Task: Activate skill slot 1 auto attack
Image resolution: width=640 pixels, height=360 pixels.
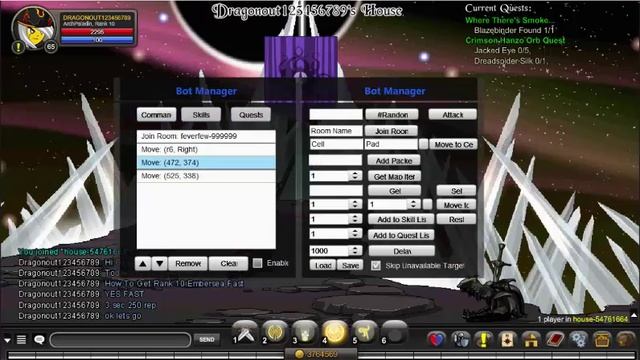Action: click(x=245, y=333)
